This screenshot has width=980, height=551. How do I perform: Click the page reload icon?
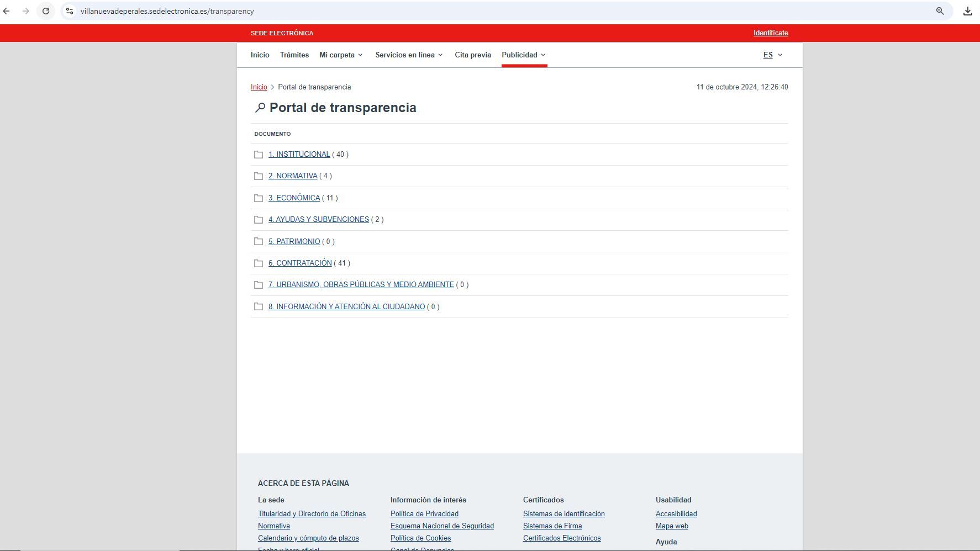click(46, 10)
